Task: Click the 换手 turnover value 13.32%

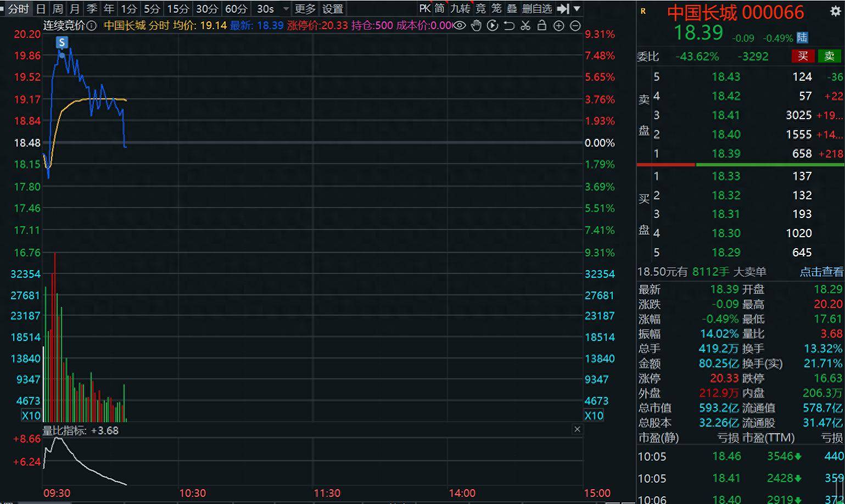Action: click(x=823, y=349)
